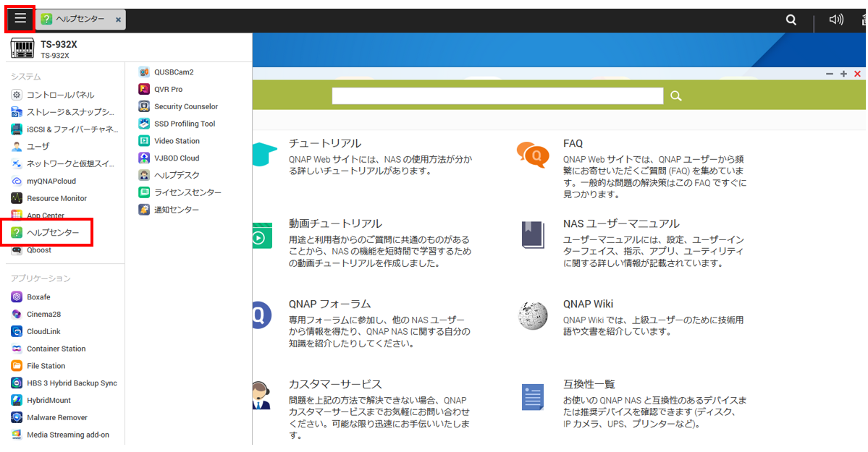Open the 互換性一覧 link
The width and height of the screenshot is (868, 452).
pyautogui.click(x=589, y=384)
